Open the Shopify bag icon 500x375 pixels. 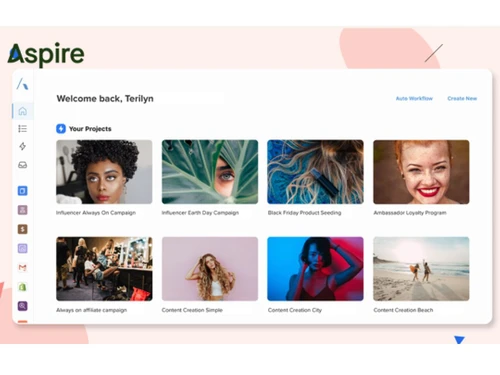click(x=23, y=287)
